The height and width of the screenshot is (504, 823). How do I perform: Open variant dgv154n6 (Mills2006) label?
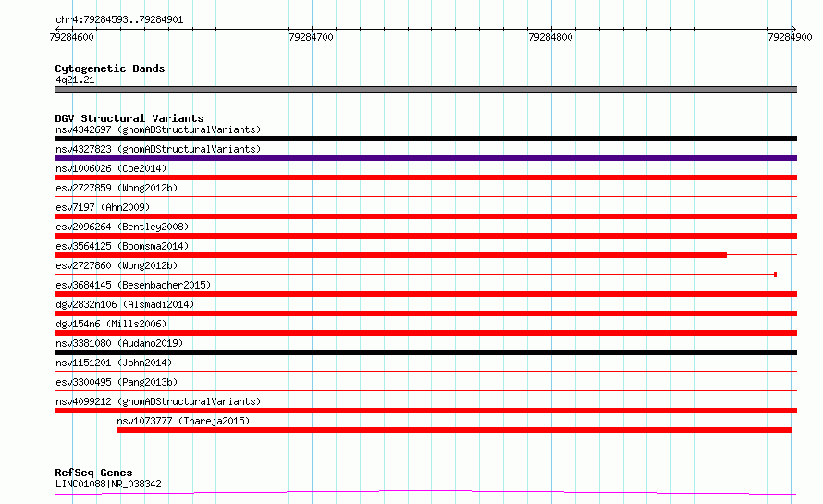pos(111,324)
